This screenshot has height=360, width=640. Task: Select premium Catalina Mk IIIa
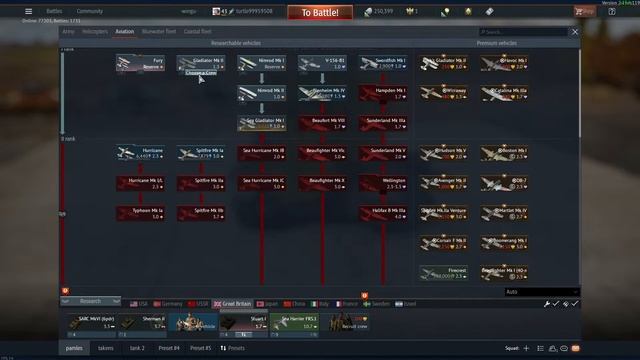tap(504, 93)
